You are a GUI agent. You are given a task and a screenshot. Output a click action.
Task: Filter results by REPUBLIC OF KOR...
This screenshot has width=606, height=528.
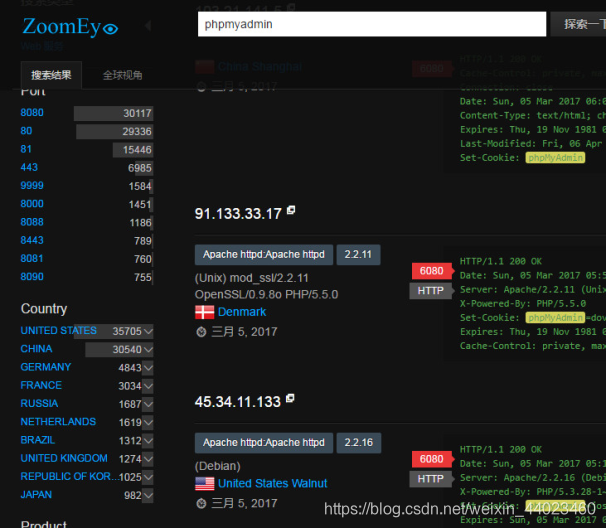70,476
